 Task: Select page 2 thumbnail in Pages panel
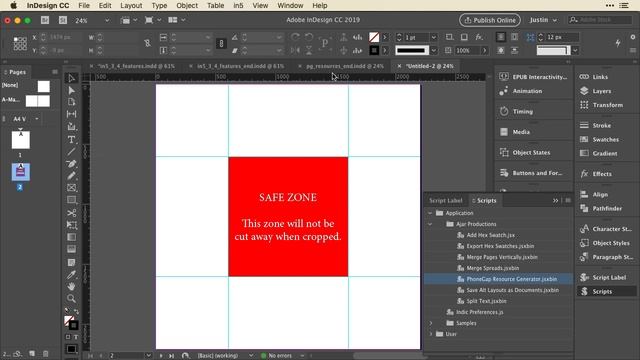tap(20, 172)
